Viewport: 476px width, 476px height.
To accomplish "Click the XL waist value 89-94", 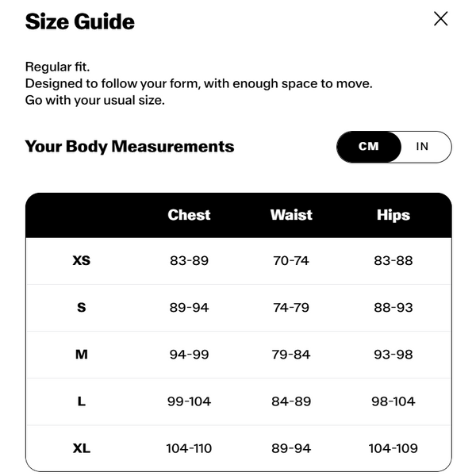I will tap(291, 448).
